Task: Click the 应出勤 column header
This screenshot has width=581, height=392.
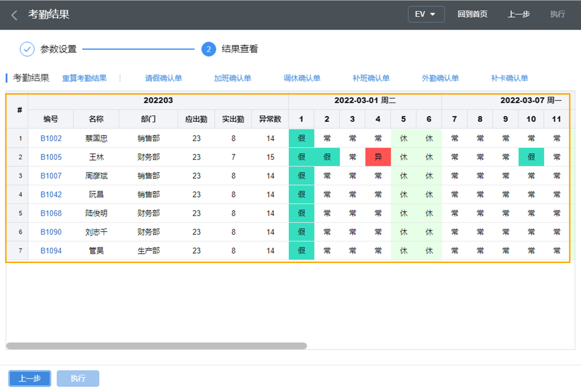Action: click(x=196, y=119)
